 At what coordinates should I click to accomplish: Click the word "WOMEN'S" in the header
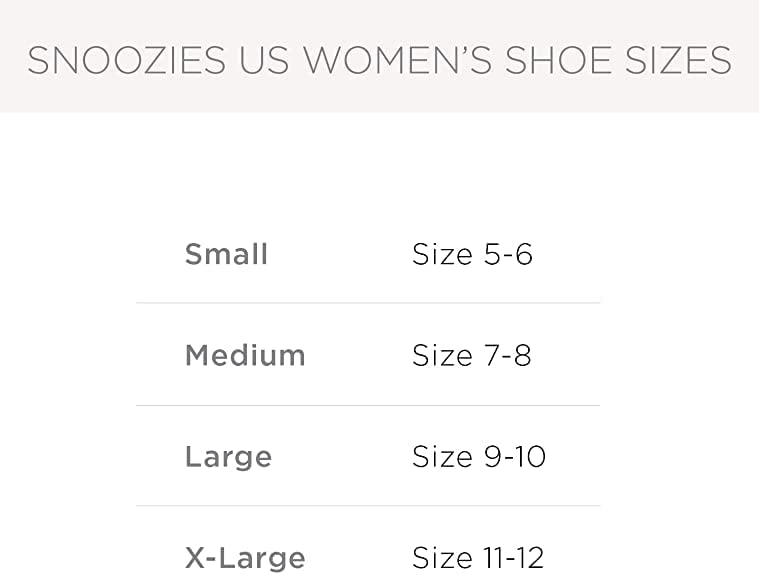[399, 61]
